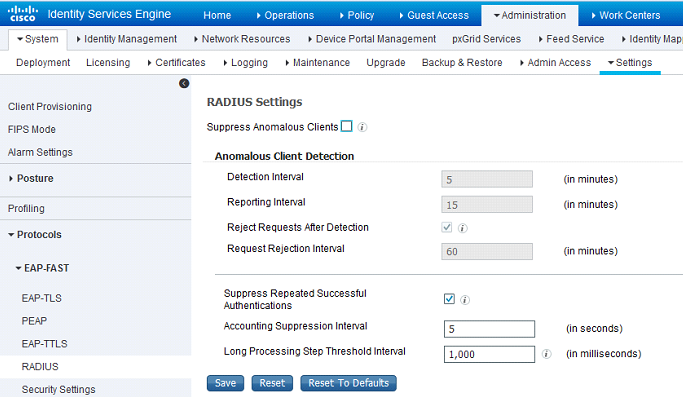The width and height of the screenshot is (683, 397).
Task: Expand the Identity Management submenu
Action: pyautogui.click(x=126, y=39)
